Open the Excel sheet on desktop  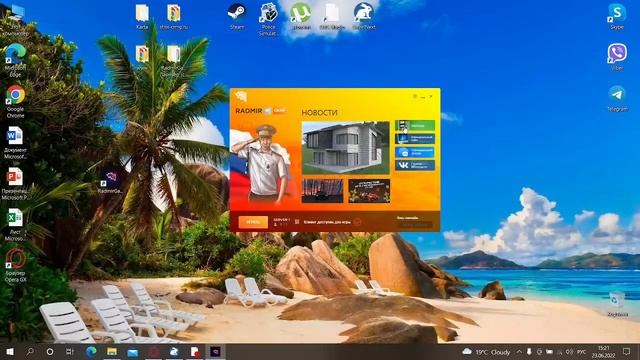tap(16, 224)
